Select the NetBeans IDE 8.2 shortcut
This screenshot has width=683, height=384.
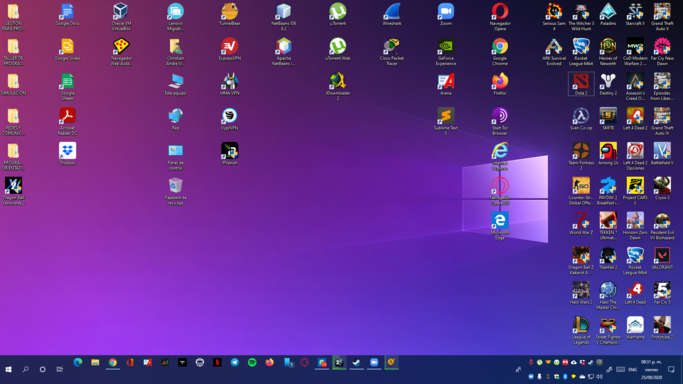284,17
